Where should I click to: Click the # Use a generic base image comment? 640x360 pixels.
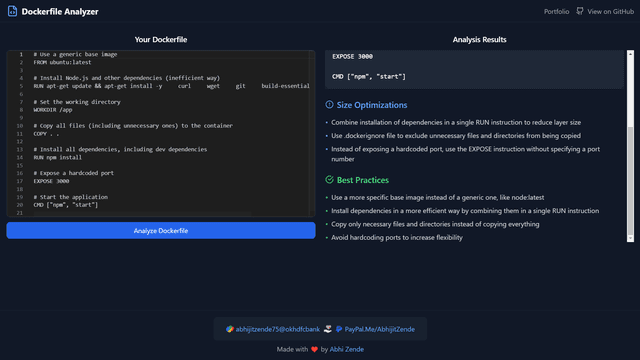(75, 54)
